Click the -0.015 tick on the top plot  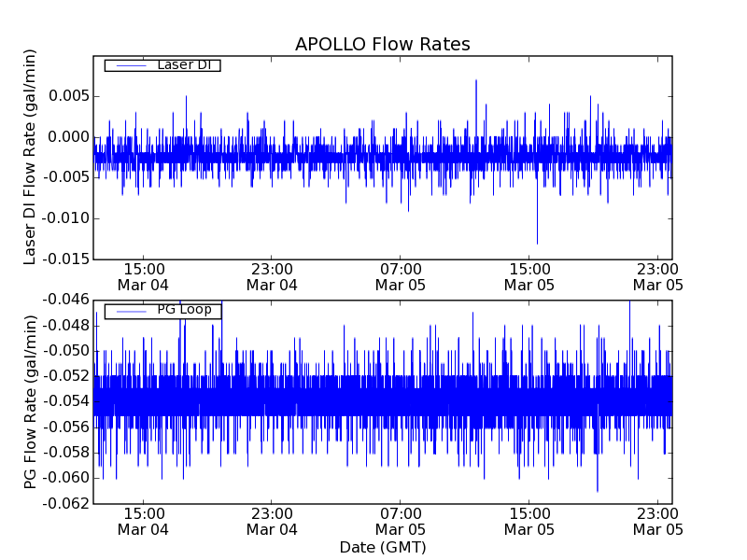tap(65, 259)
